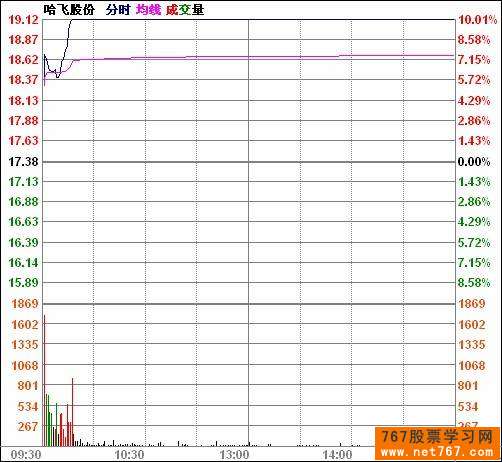Click the green 8.58% decline percentage label
The width and height of the screenshot is (502, 462).
(x=474, y=283)
